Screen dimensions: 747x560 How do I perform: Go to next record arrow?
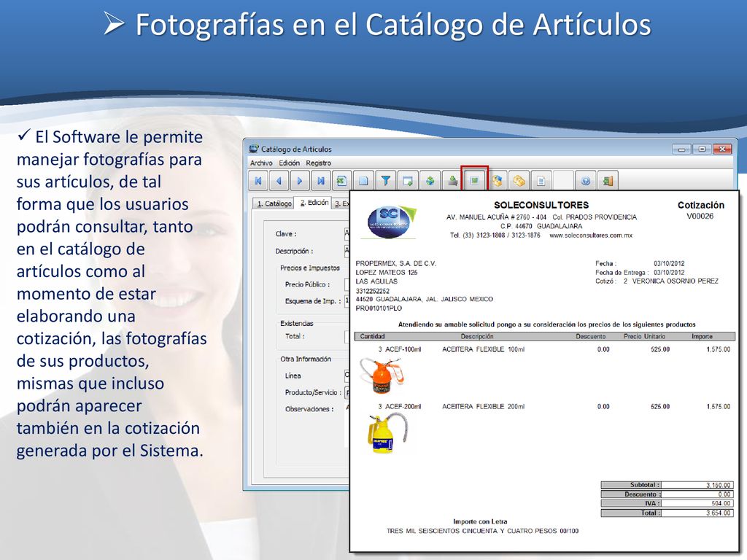pos(300,181)
